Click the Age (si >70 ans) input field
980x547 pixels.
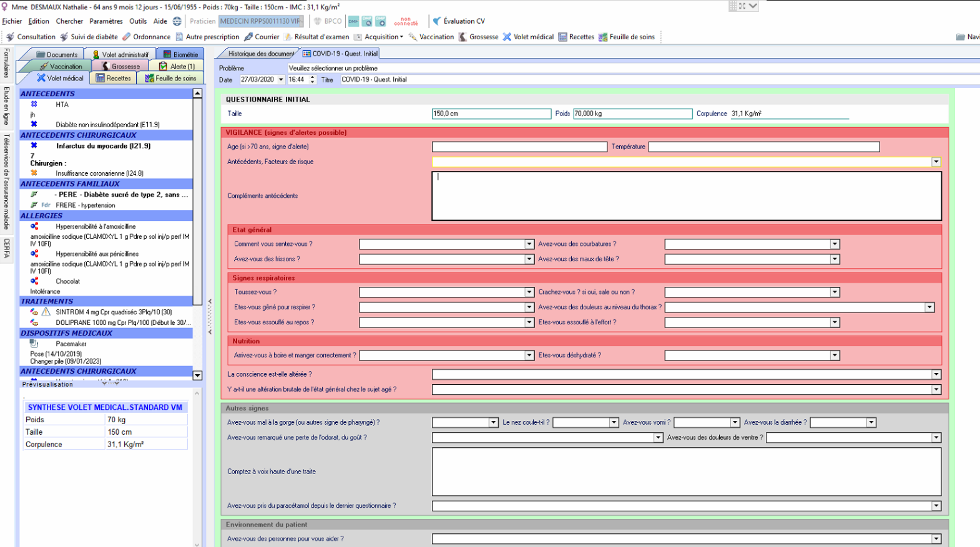point(519,147)
